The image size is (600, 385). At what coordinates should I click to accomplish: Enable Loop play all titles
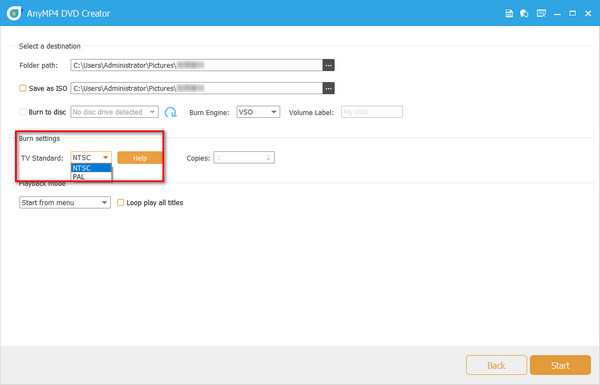pos(121,203)
